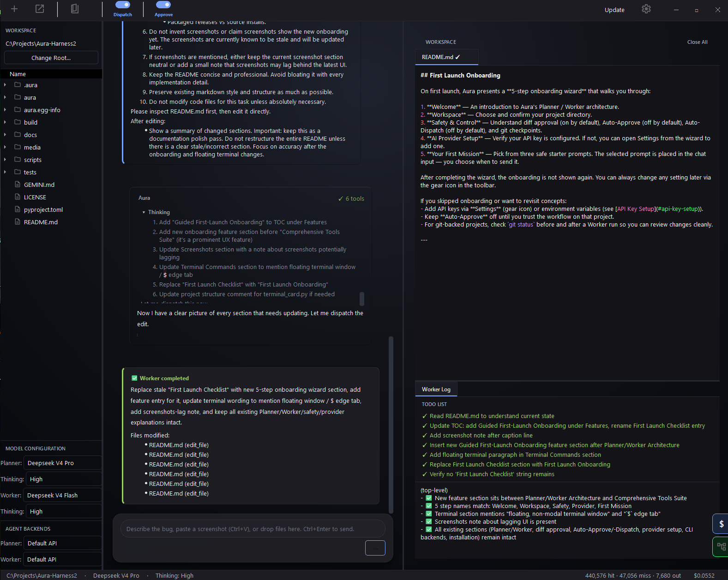Toggle the Dispatch switch

[123, 5]
